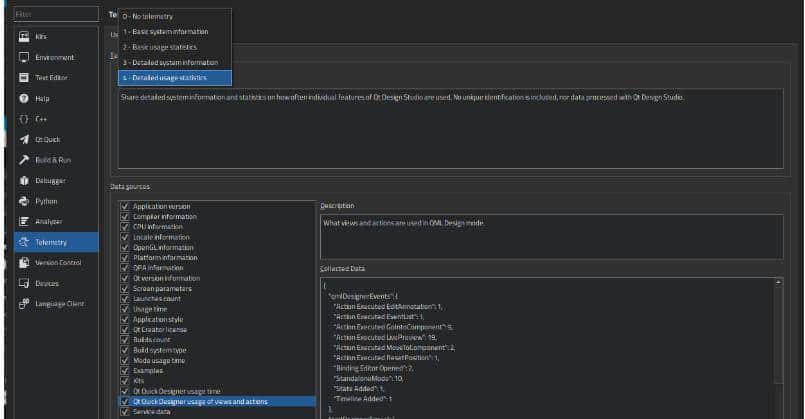
Task: Disable the Locale information data source
Action: point(125,237)
